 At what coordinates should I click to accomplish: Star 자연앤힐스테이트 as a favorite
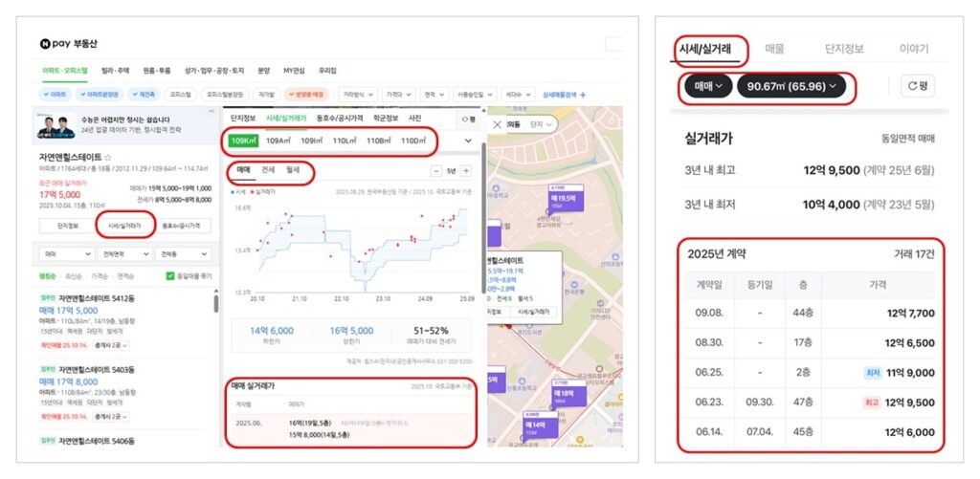click(x=108, y=157)
